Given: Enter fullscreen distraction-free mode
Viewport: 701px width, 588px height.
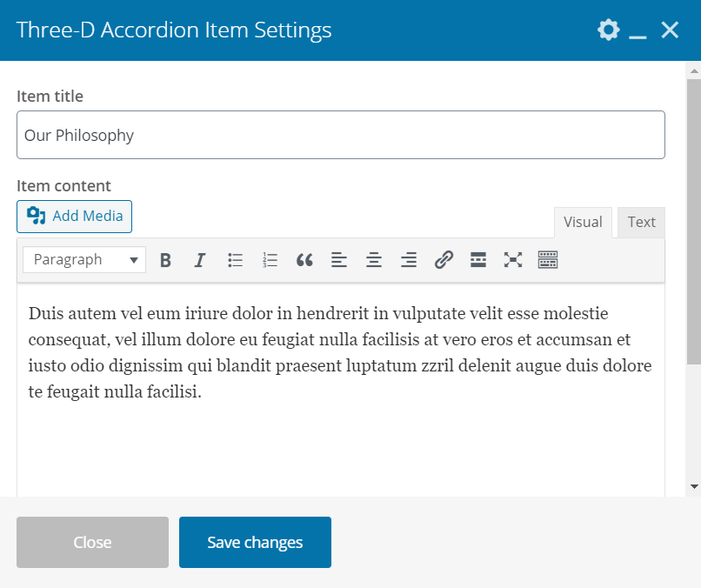Looking at the screenshot, I should point(513,259).
